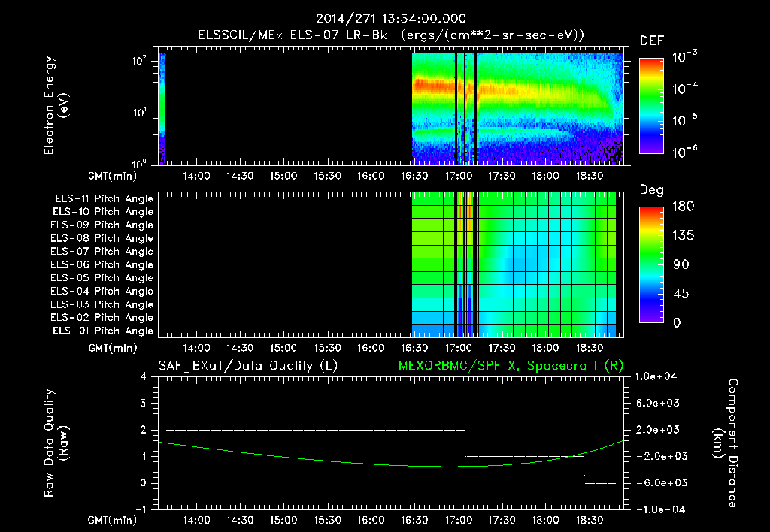Pick the DEF rainbow color scale bar
This screenshot has height=532, width=770.
click(651, 105)
